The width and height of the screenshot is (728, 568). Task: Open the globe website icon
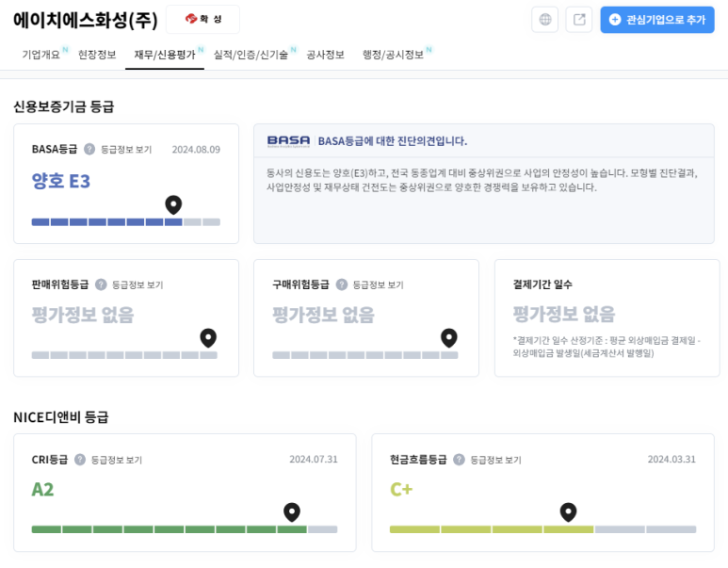pyautogui.click(x=544, y=20)
